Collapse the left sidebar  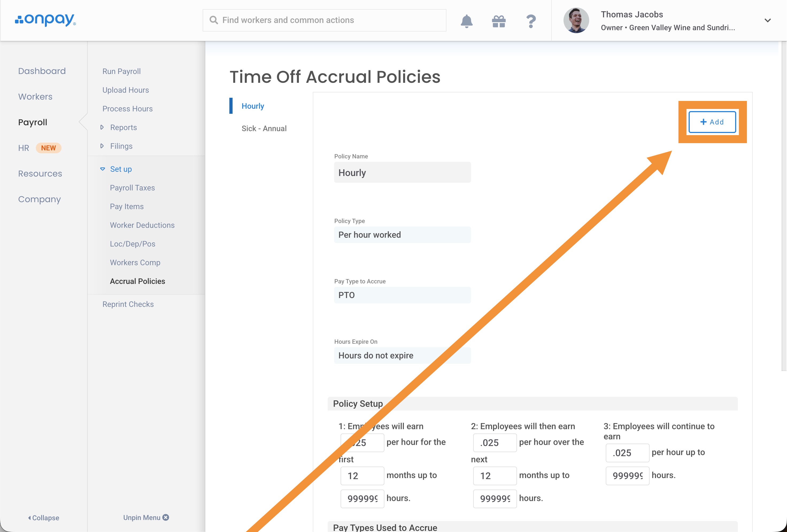pyautogui.click(x=43, y=518)
